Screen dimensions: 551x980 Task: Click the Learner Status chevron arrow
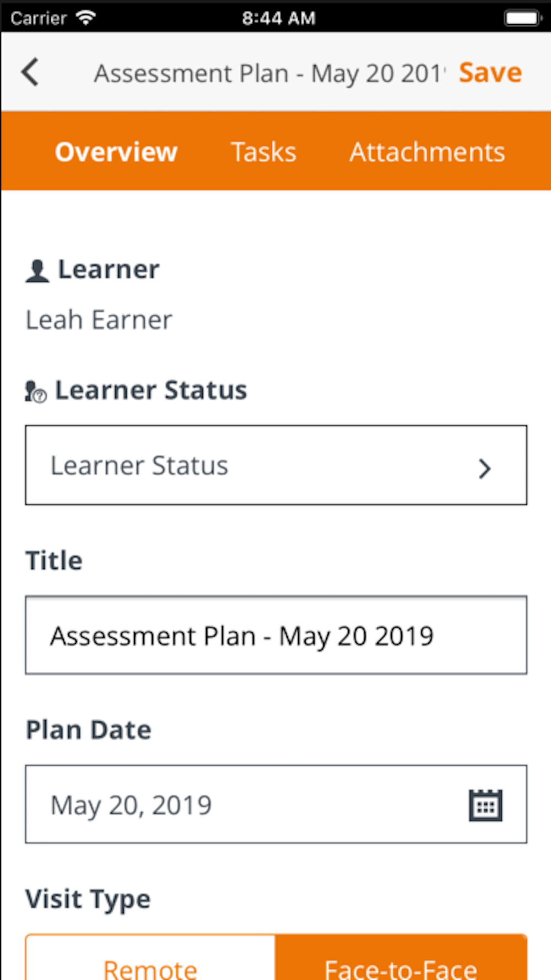pos(484,469)
